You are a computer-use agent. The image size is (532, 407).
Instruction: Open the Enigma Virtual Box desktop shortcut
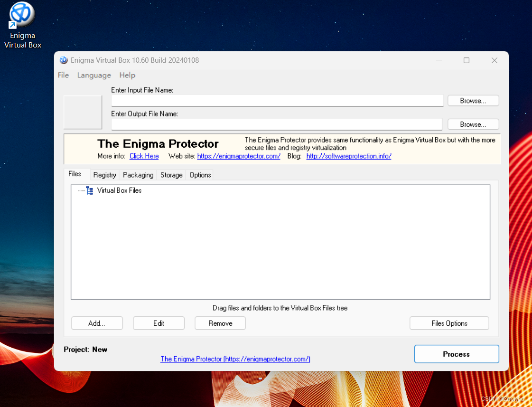(x=22, y=26)
